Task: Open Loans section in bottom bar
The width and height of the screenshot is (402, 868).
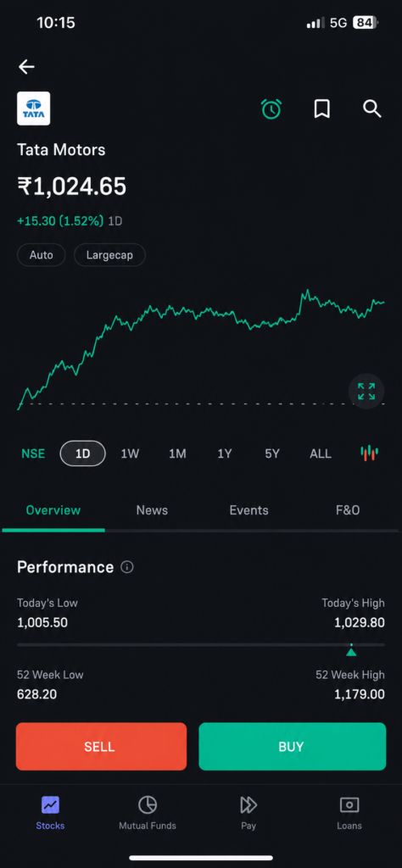Action: click(x=349, y=813)
